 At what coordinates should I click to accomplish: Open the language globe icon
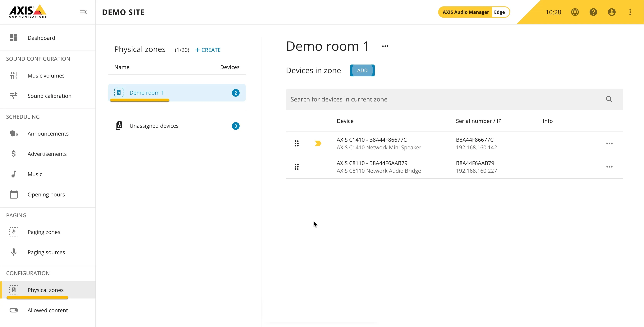pyautogui.click(x=575, y=12)
